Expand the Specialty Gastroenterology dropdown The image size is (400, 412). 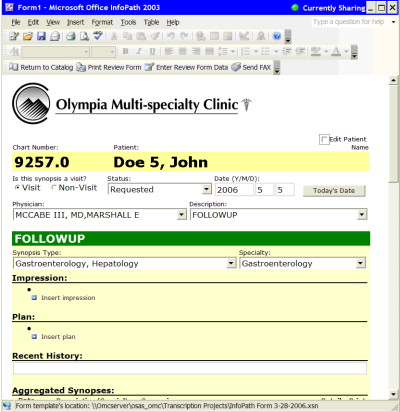pyautogui.click(x=360, y=264)
